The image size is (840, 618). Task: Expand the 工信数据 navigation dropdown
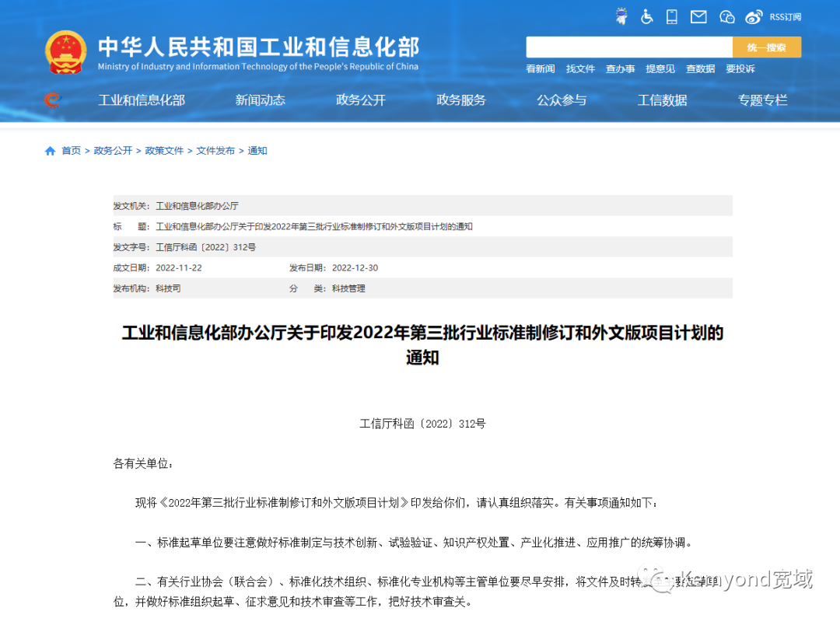(662, 100)
